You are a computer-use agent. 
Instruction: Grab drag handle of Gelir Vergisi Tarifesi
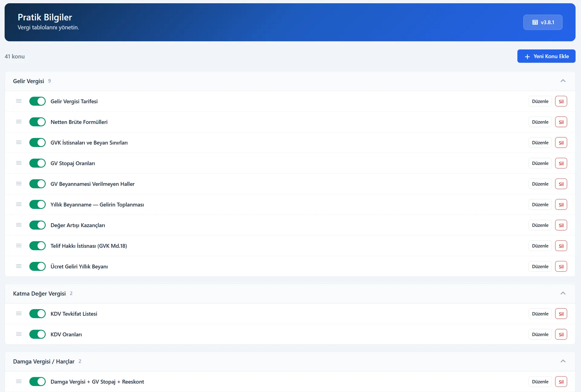pos(19,101)
